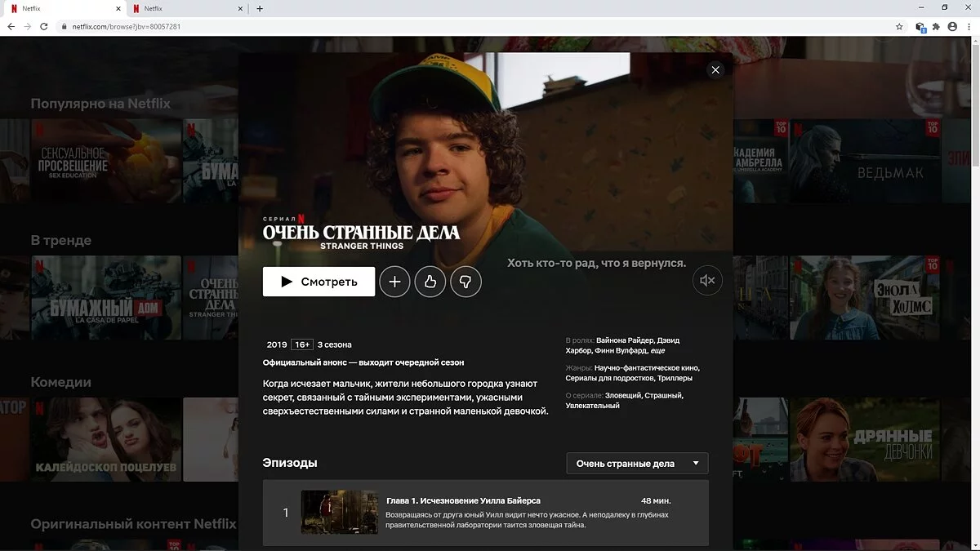Open the Калейдоскоп поцелуев title card
Image resolution: width=980 pixels, height=551 pixels.
106,439
